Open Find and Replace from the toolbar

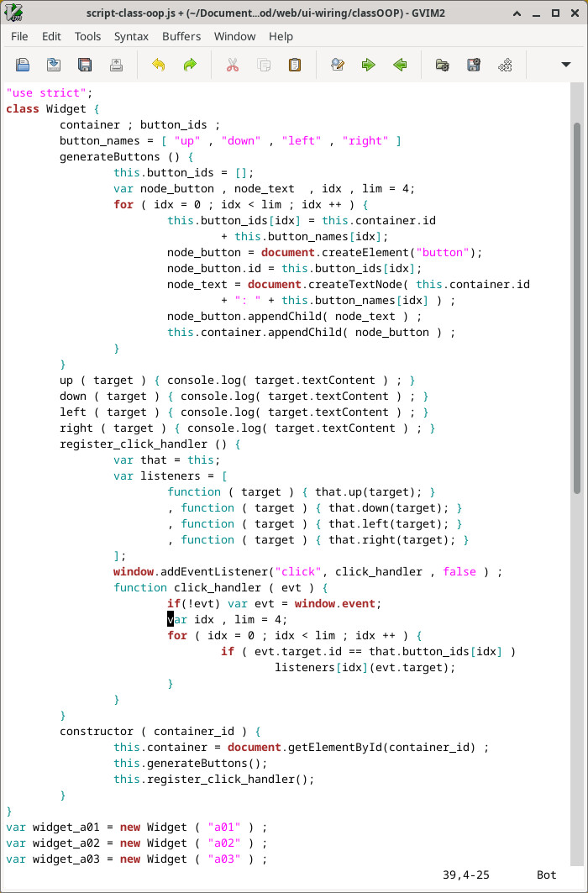click(x=337, y=65)
